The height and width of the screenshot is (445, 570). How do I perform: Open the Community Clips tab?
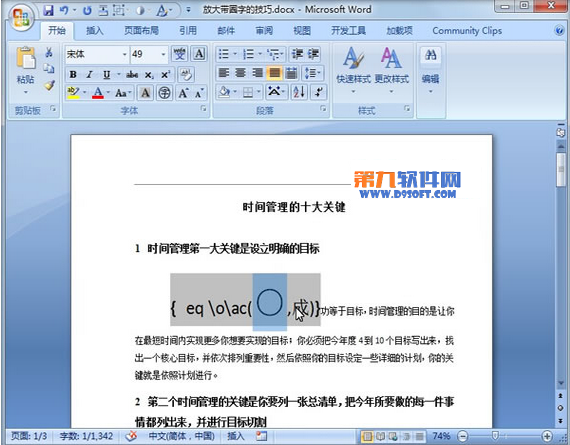(467, 31)
